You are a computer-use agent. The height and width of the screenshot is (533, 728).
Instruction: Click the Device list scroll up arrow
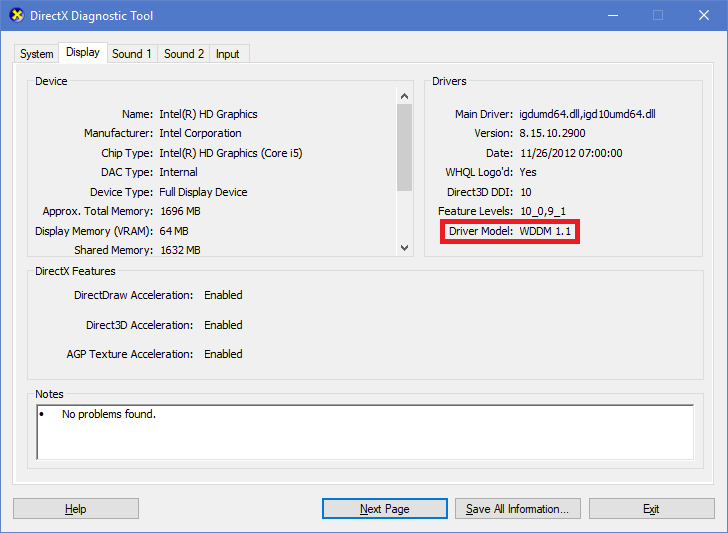pos(404,95)
